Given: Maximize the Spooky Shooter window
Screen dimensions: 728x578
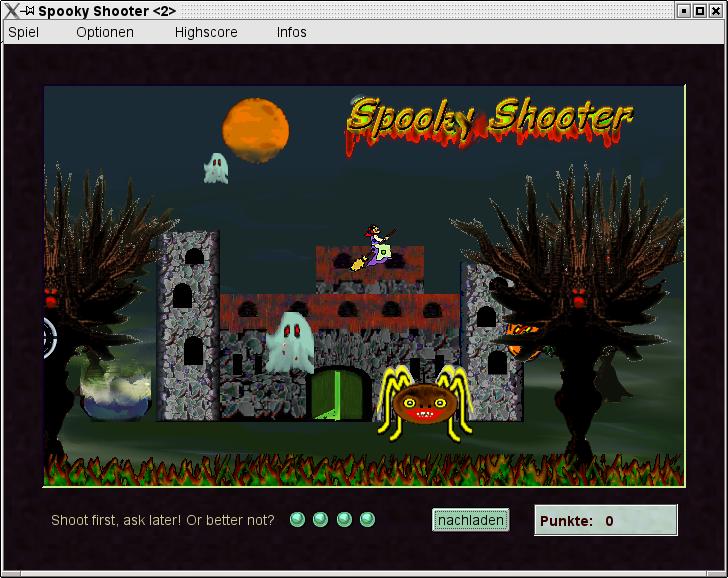Looking at the screenshot, I should (x=700, y=11).
